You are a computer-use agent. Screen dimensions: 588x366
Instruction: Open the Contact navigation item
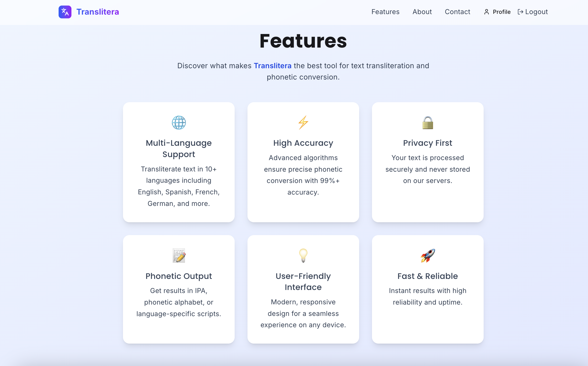[457, 12]
